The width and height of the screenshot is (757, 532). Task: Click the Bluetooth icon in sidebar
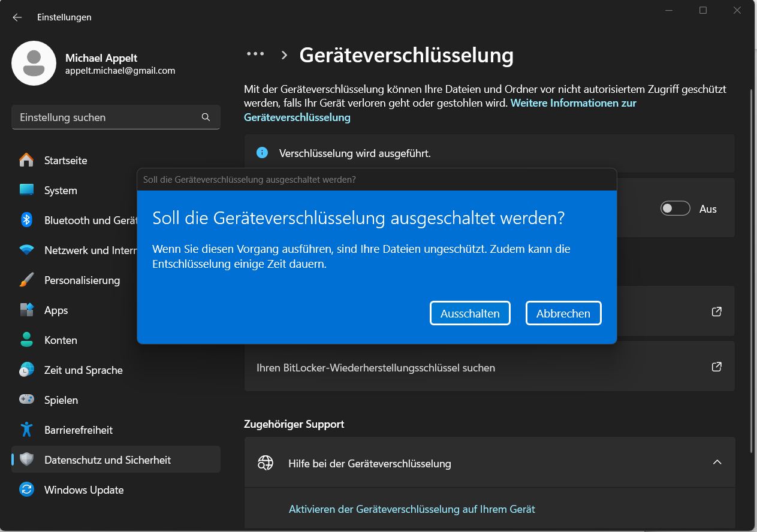pyautogui.click(x=26, y=220)
